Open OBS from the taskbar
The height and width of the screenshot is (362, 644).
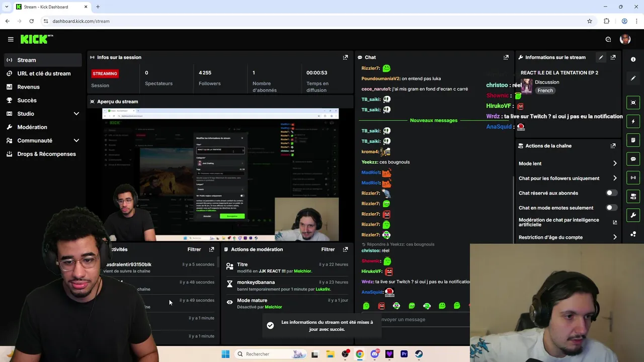tap(345, 354)
